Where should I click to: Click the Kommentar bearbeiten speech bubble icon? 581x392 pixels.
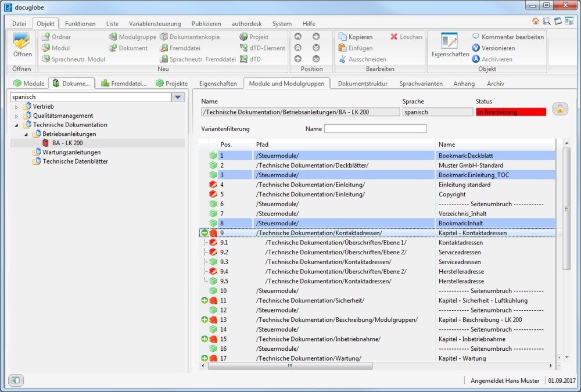point(476,37)
